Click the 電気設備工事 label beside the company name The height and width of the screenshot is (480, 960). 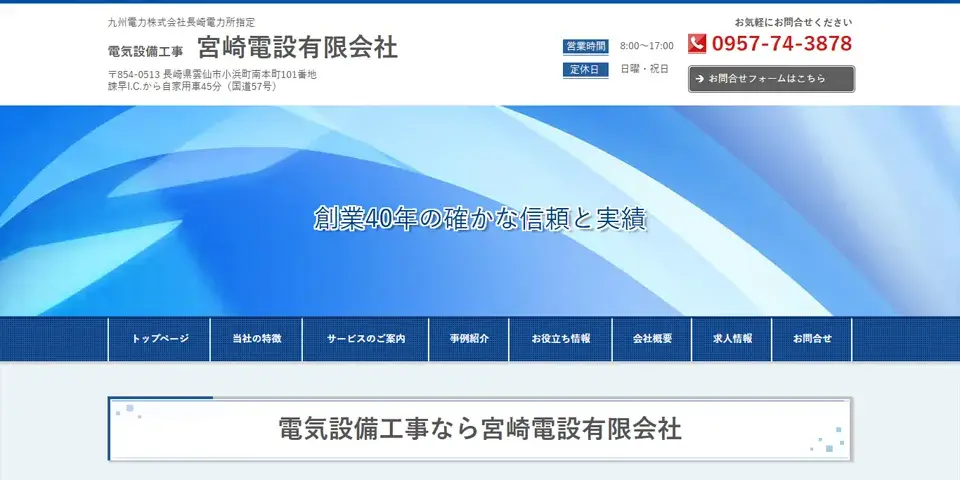(x=145, y=51)
